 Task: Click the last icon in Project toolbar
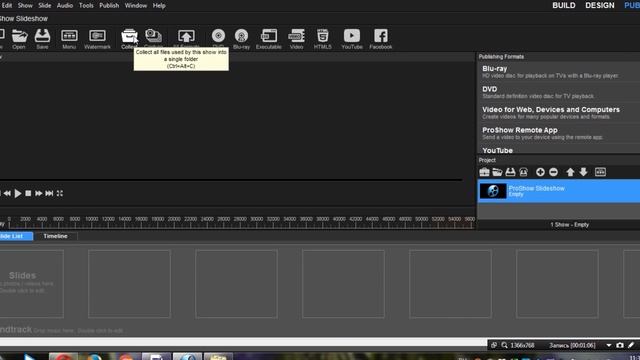tap(600, 172)
